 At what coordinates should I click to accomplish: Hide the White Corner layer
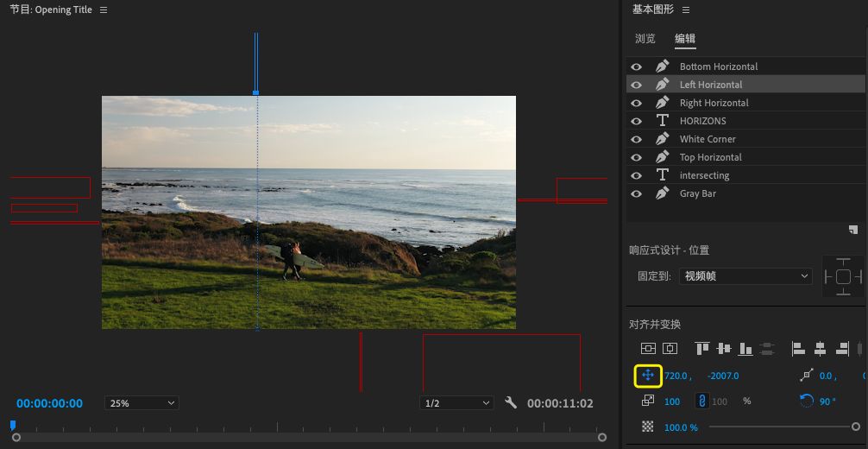(x=637, y=139)
